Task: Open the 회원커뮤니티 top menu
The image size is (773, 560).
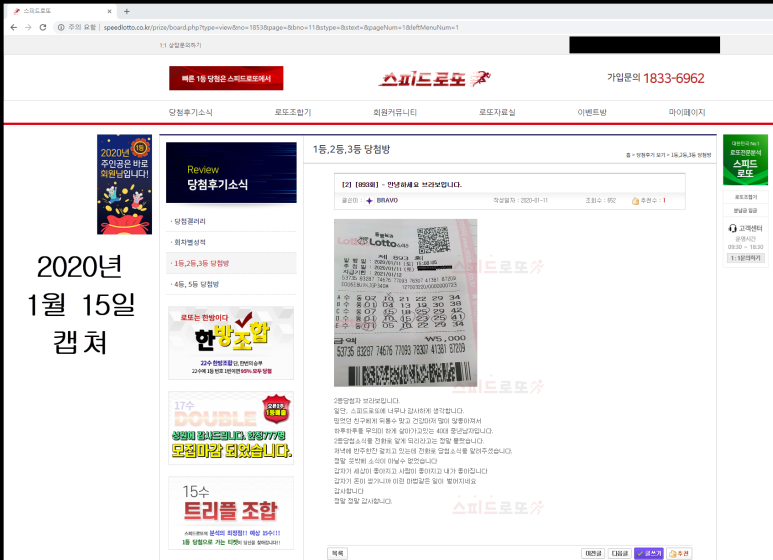Action: (395, 112)
